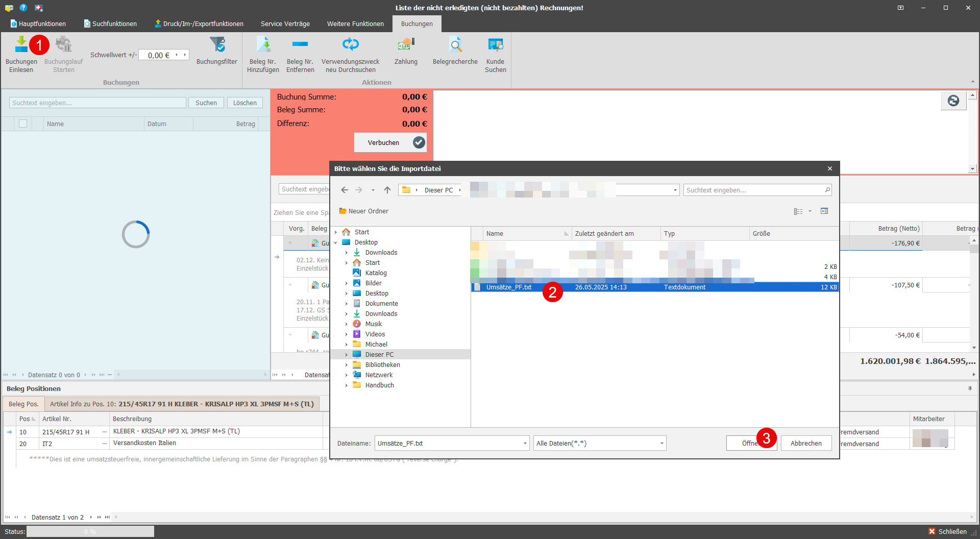Select Handbuch folder in the tree
980x539 pixels.
click(x=379, y=385)
